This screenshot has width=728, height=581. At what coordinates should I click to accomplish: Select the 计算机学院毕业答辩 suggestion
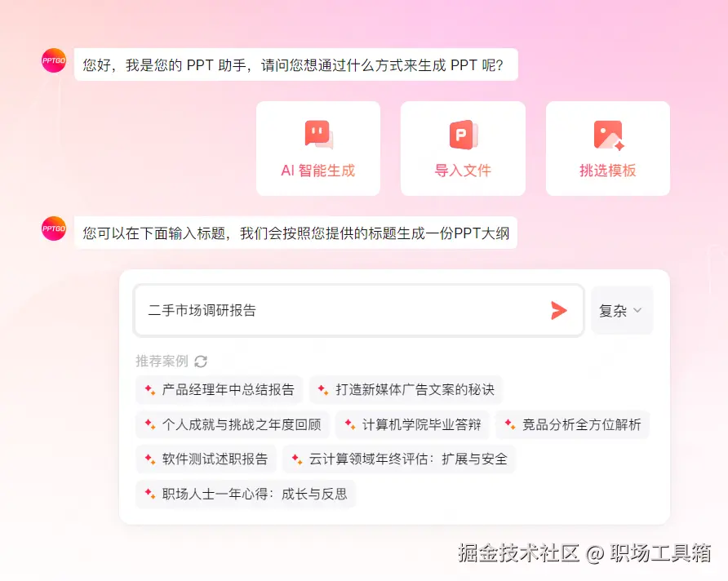coord(413,424)
